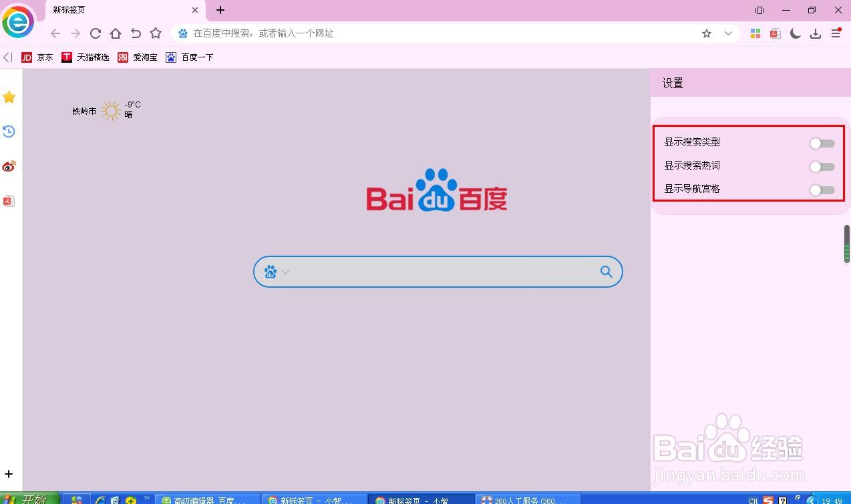Open the colorful extensions grid icon
The height and width of the screenshot is (504, 851).
click(755, 33)
